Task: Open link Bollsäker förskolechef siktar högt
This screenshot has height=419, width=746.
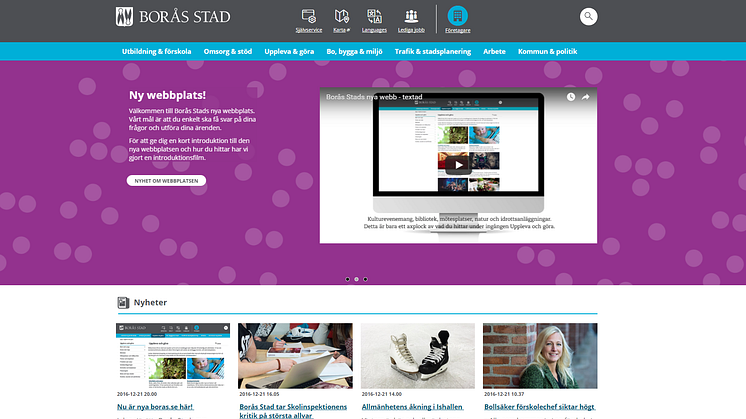Action: [x=540, y=407]
